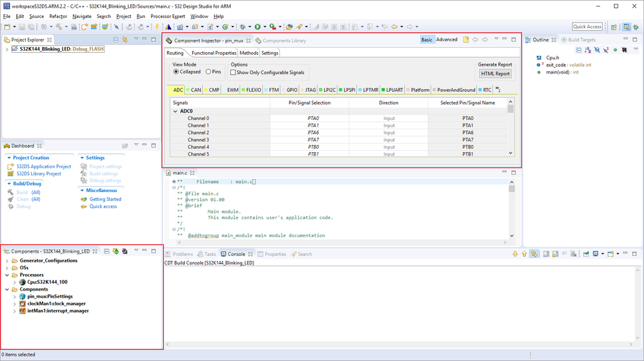Click Collapse All in Components panel toolbar
The image size is (644, 361).
pos(106,251)
